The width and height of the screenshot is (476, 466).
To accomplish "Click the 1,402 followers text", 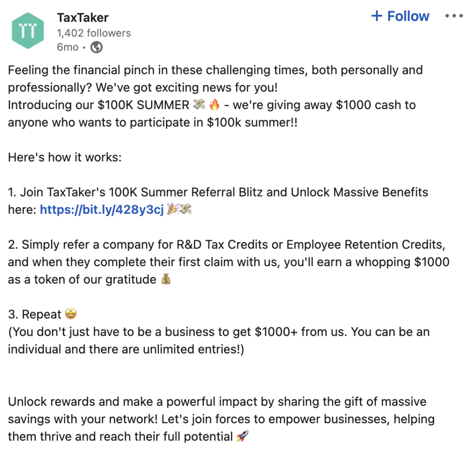I will click(x=94, y=33).
